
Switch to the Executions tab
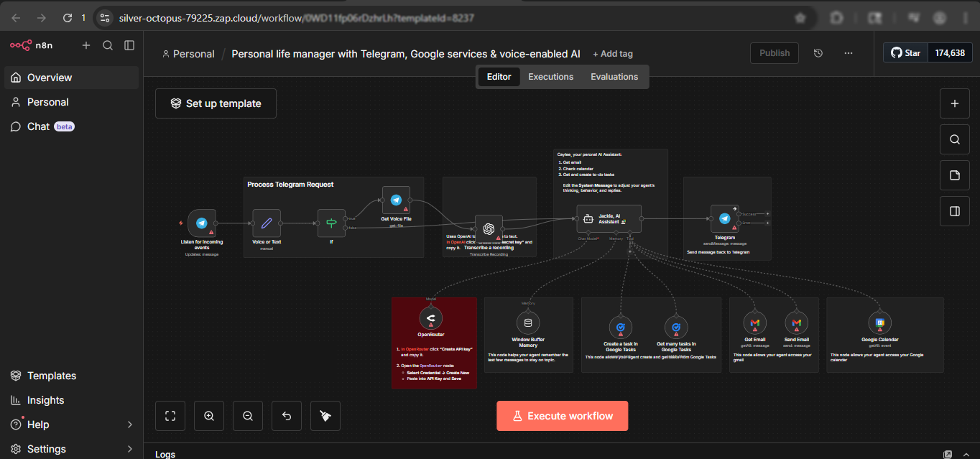coord(550,77)
